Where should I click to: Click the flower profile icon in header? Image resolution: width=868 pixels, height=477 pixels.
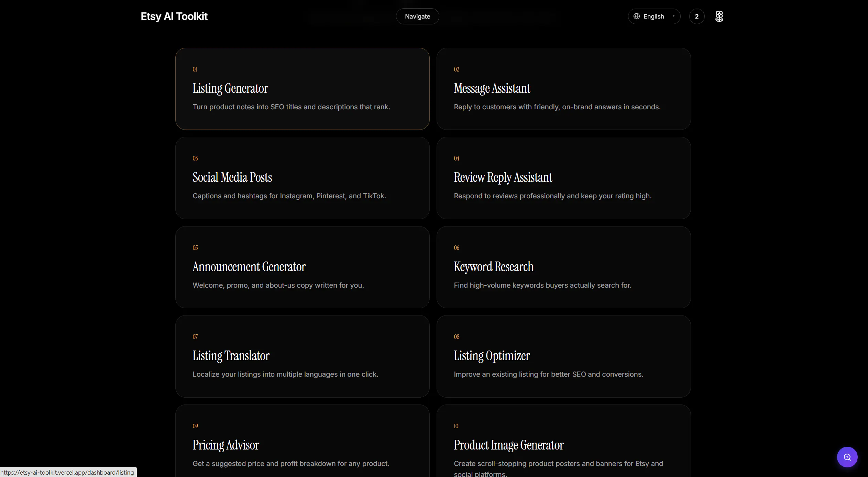point(719,16)
